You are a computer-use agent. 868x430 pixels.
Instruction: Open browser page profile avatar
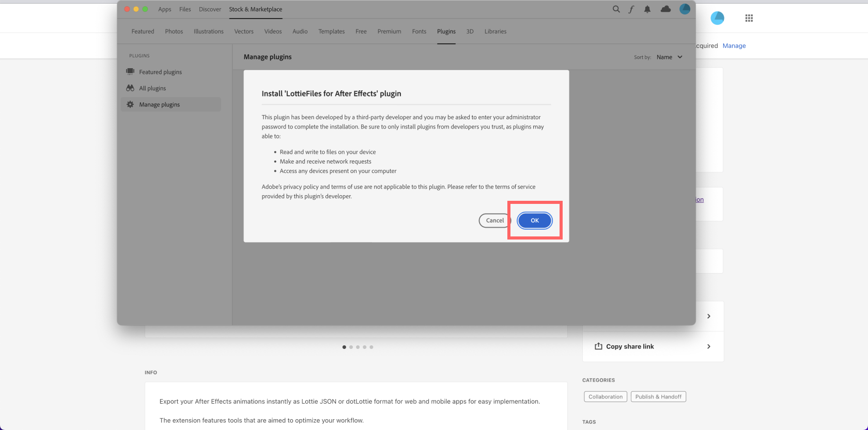718,18
